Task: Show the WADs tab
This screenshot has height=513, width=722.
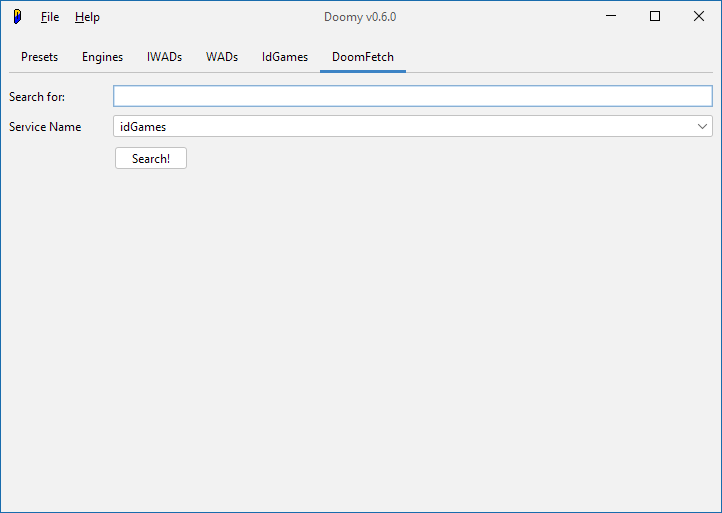Action: pyautogui.click(x=222, y=57)
